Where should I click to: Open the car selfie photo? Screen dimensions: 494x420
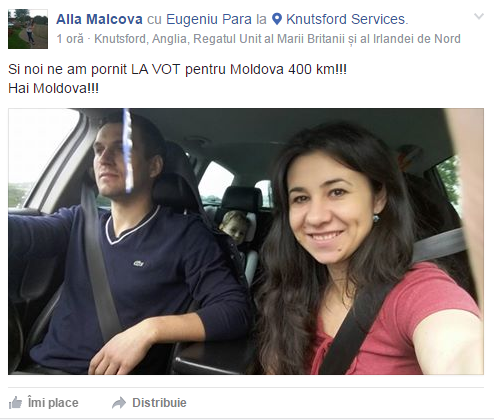(x=246, y=241)
